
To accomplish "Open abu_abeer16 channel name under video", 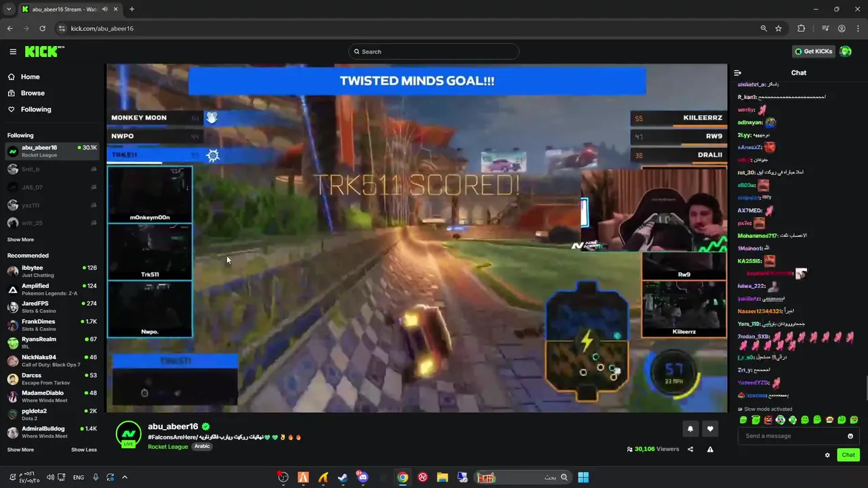I will tap(173, 426).
